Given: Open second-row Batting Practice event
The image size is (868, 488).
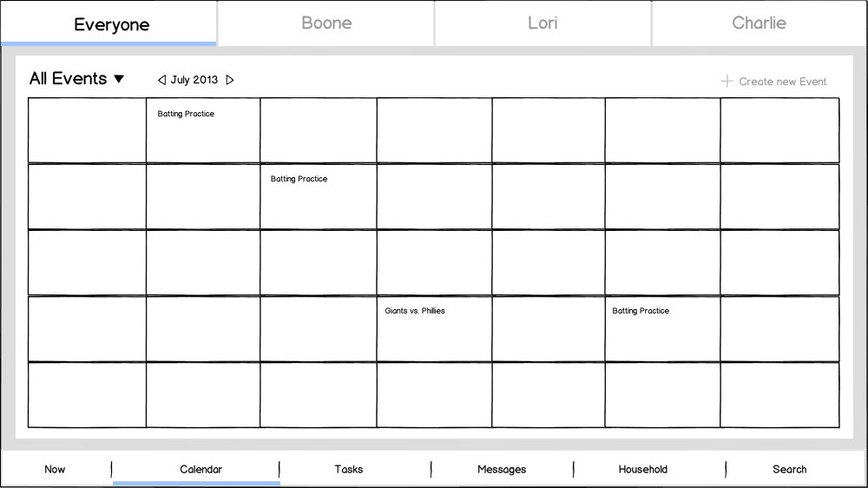Looking at the screenshot, I should 299,179.
